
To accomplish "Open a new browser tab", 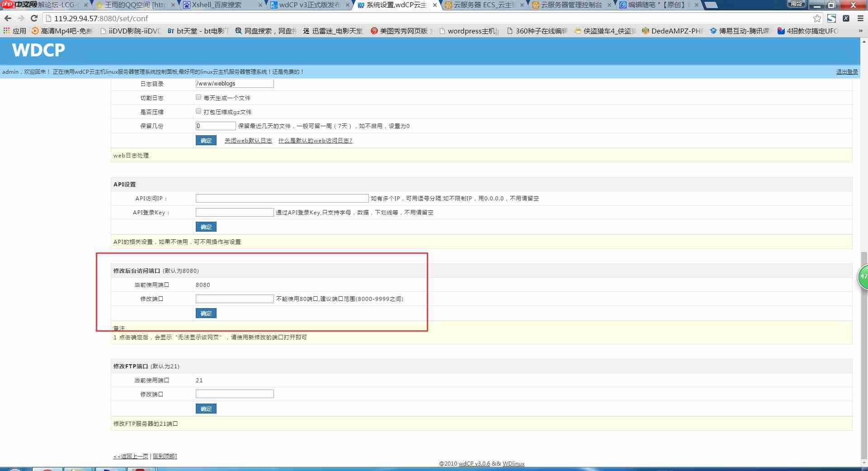I will click(711, 6).
